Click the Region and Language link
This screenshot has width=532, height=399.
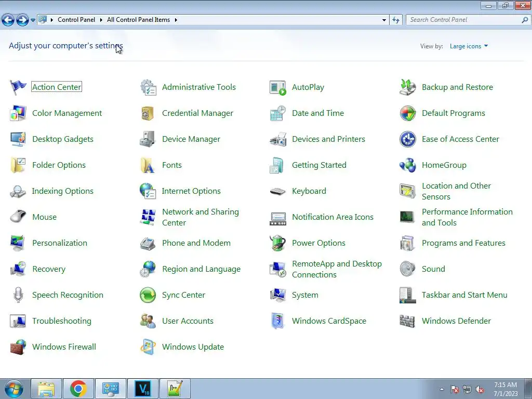[x=202, y=269]
